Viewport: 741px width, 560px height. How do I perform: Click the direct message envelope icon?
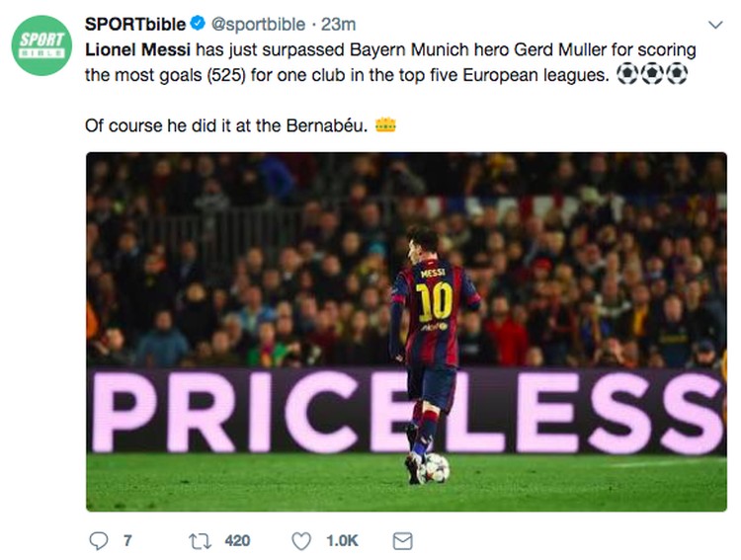click(403, 541)
